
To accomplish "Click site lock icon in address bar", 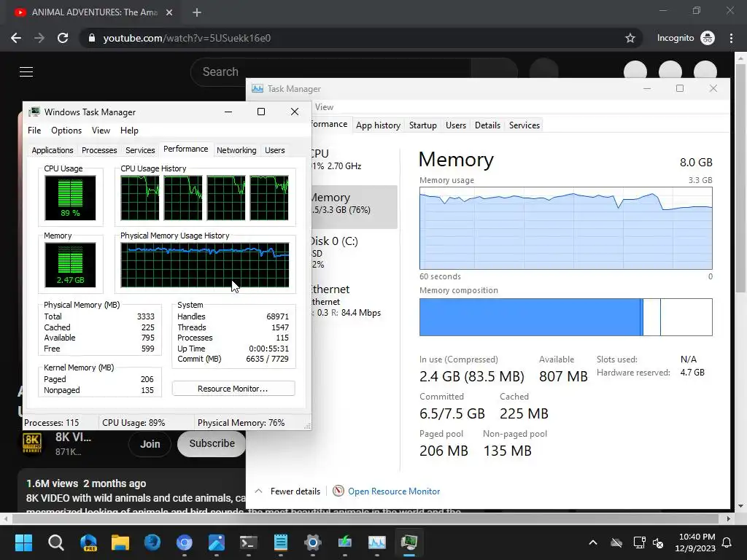I will 92,38.
